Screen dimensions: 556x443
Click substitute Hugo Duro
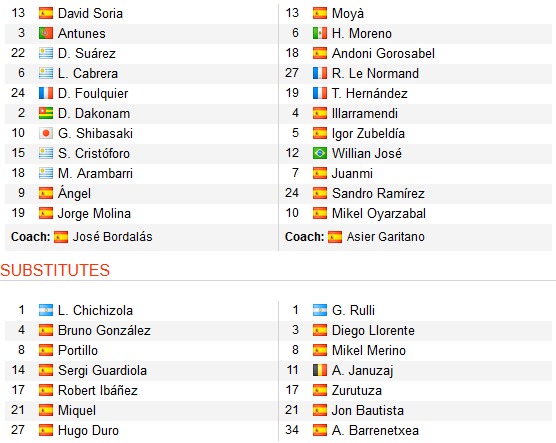[x=88, y=430]
